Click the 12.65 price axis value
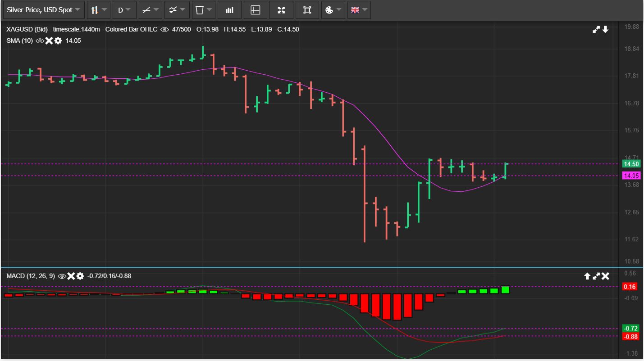 pyautogui.click(x=632, y=212)
